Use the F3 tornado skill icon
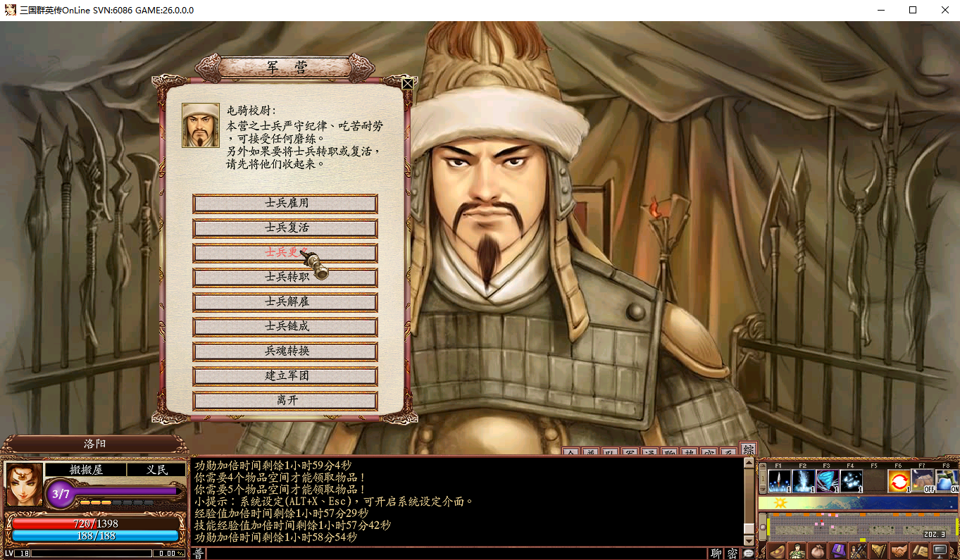The height and width of the screenshot is (560, 960). pyautogui.click(x=827, y=481)
